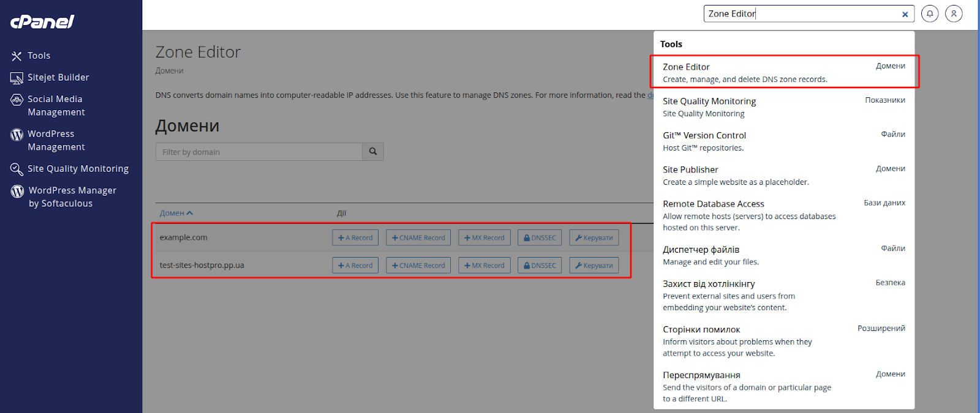Select Сторінки помилок search result
The image size is (980, 413).
[784, 341]
